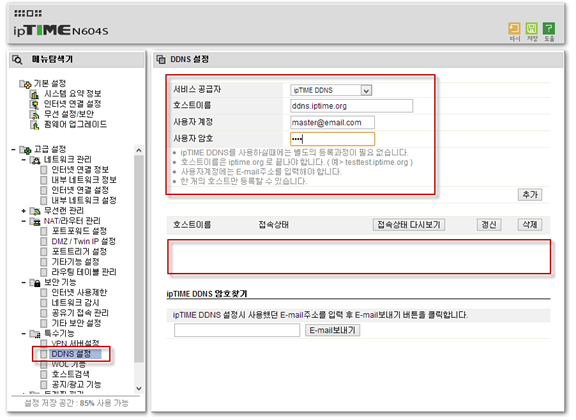
Task: Open DMZ / Twin IP 설정 menu item
Action: (x=83, y=241)
